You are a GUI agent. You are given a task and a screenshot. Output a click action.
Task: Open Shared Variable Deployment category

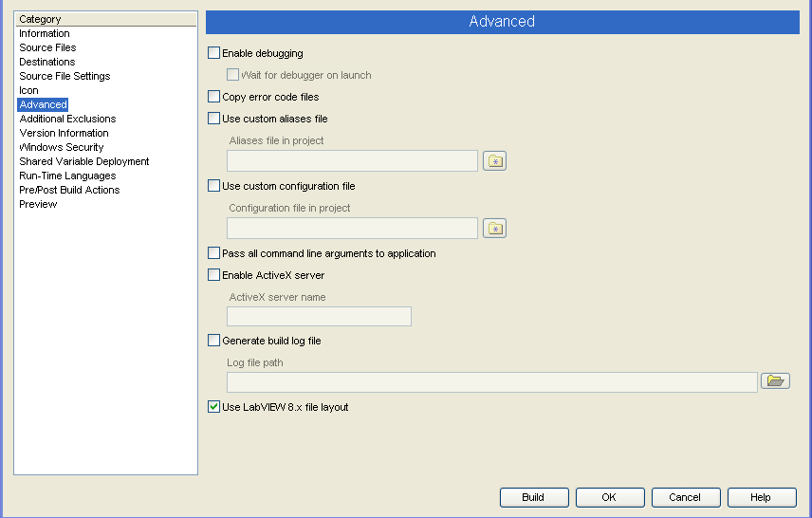point(83,161)
